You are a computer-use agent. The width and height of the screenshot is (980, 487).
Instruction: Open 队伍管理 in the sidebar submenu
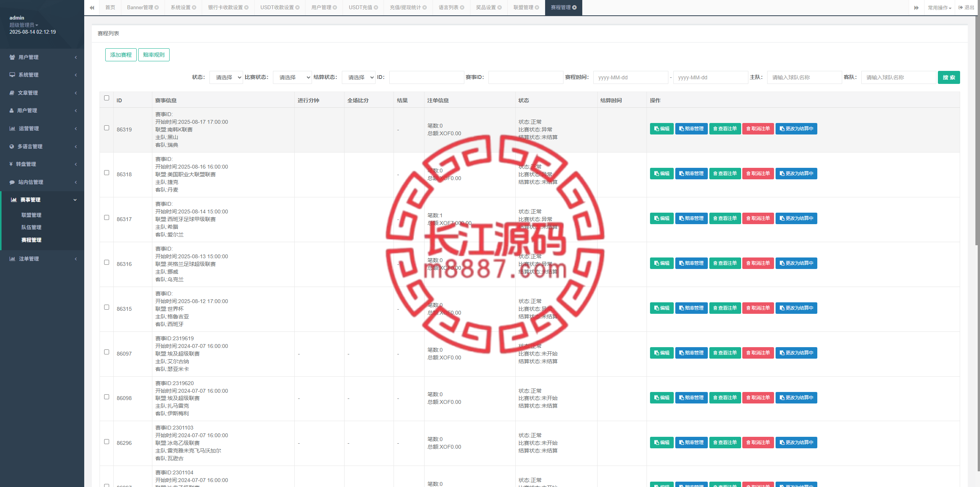(x=31, y=227)
